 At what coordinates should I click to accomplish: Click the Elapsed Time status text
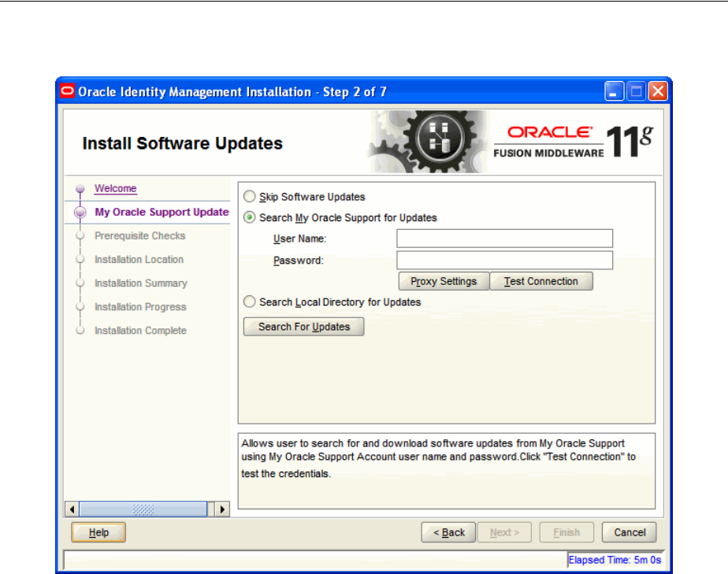tap(615, 560)
